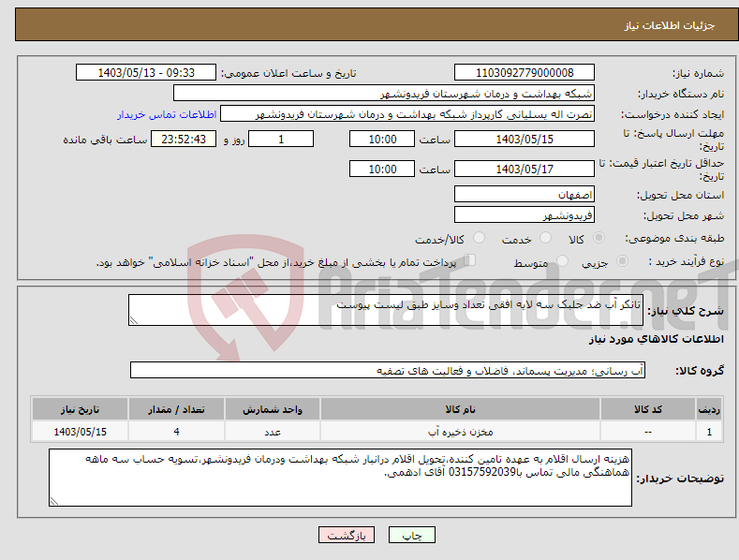Select the کالا radio button
This screenshot has height=560, width=739.
point(599,238)
